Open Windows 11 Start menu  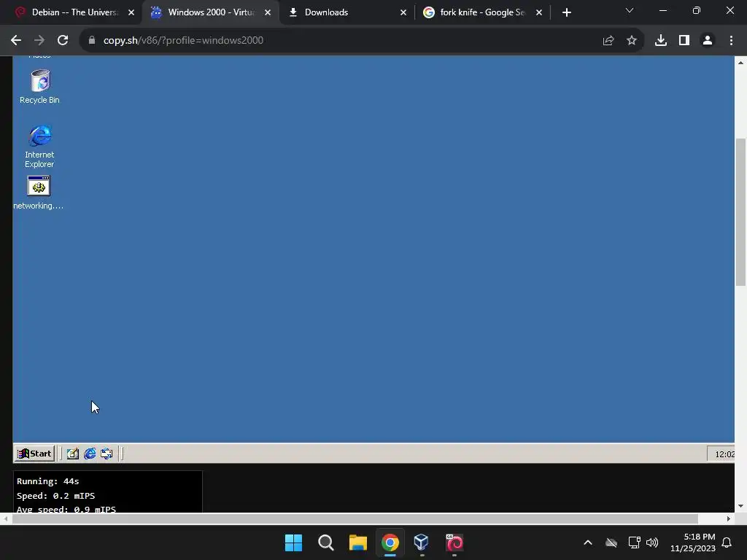point(293,542)
